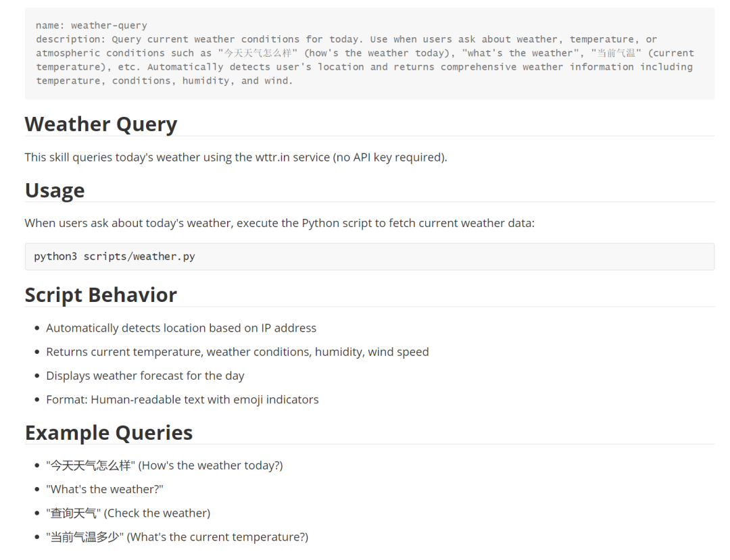The width and height of the screenshot is (730, 560).
Task: Click the "当前气温多少" example query bullet
Action: [176, 537]
